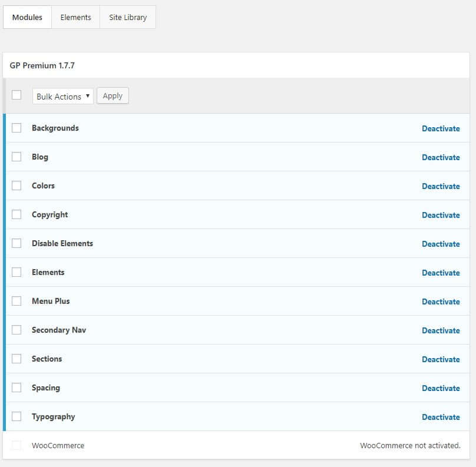Open the Bulk Actions dropdown
The height and width of the screenshot is (467, 476).
point(63,96)
